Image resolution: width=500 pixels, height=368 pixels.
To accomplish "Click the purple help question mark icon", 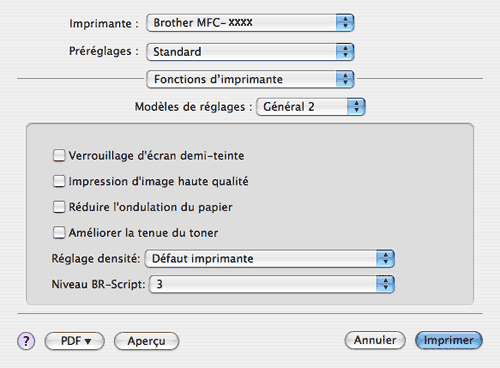I will pyautogui.click(x=26, y=341).
